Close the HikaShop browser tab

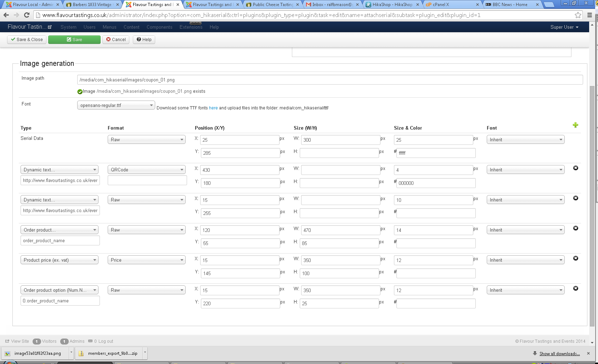coord(418,5)
